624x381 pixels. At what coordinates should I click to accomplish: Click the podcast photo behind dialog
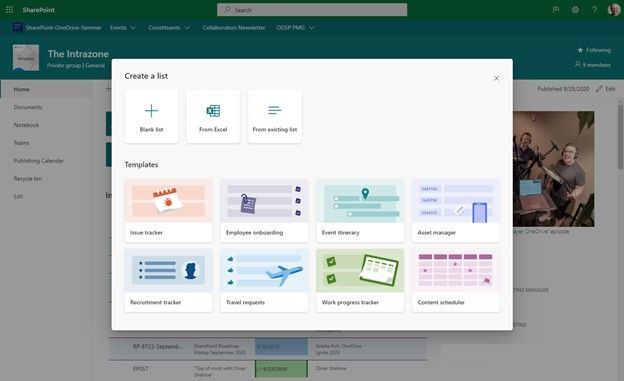pos(554,169)
